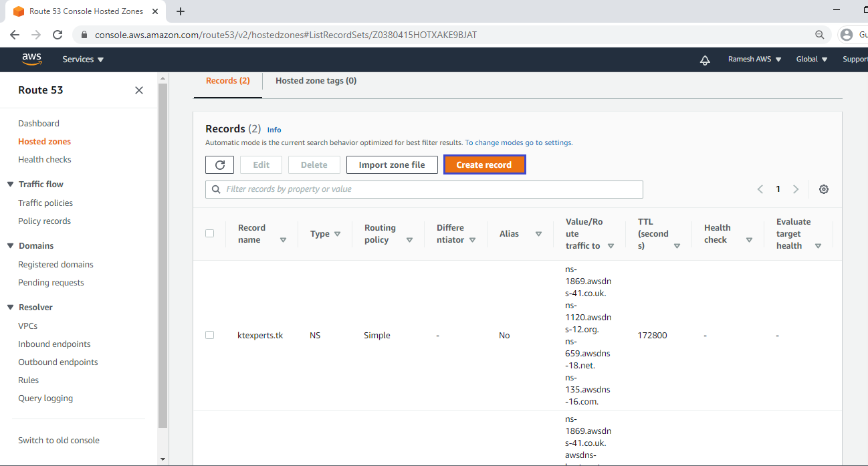Open a new browser tab
The width and height of the screenshot is (868, 466).
coord(181,11)
